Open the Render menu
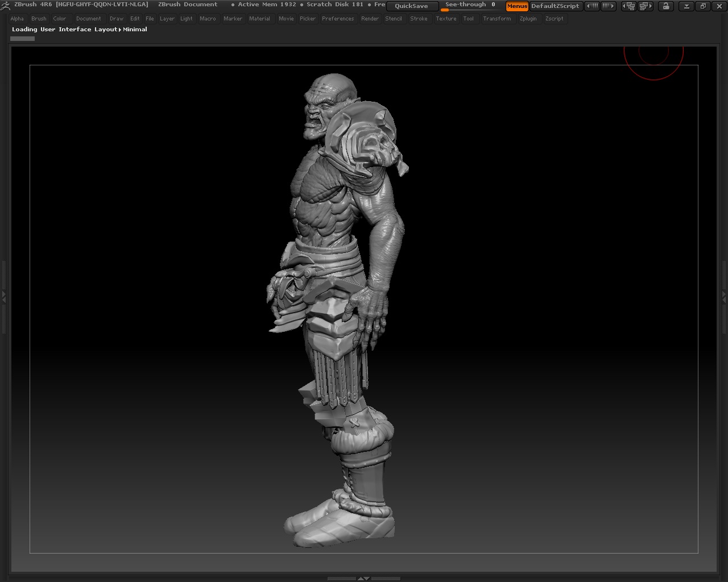728x582 pixels. pos(370,19)
